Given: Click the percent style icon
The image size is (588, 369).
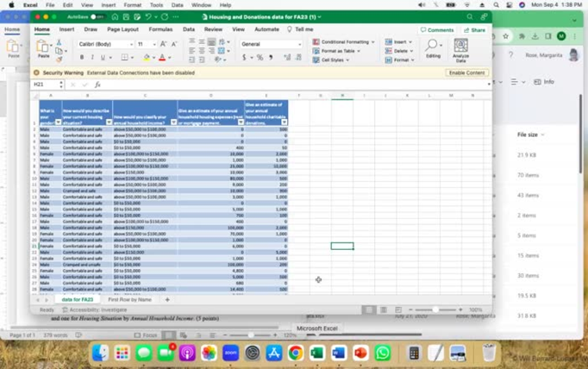Looking at the screenshot, I should tap(255, 58).
